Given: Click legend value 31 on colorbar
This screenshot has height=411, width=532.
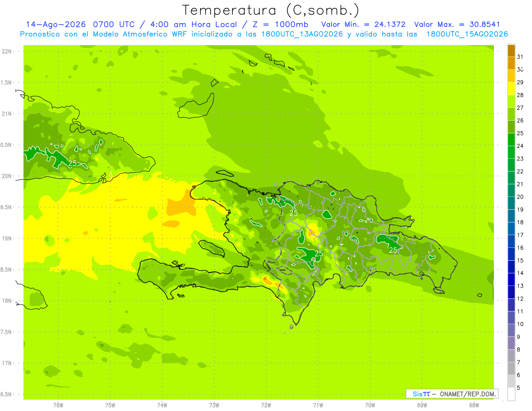Looking at the screenshot, I should tap(520, 57).
